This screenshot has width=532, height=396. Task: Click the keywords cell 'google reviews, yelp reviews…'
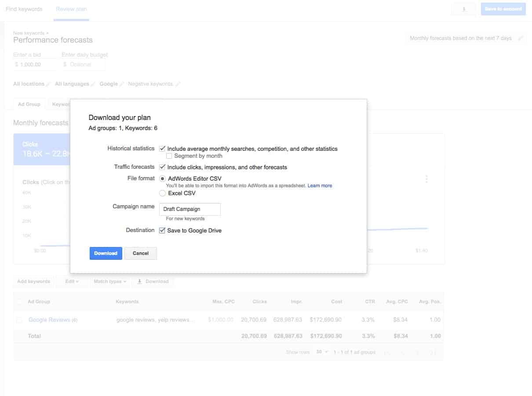click(155, 320)
